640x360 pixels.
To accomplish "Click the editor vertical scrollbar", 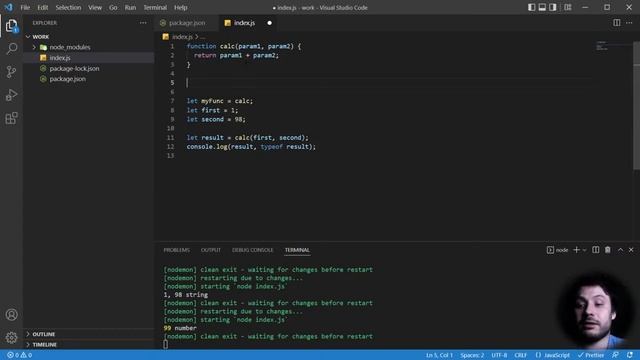I will coord(636,105).
